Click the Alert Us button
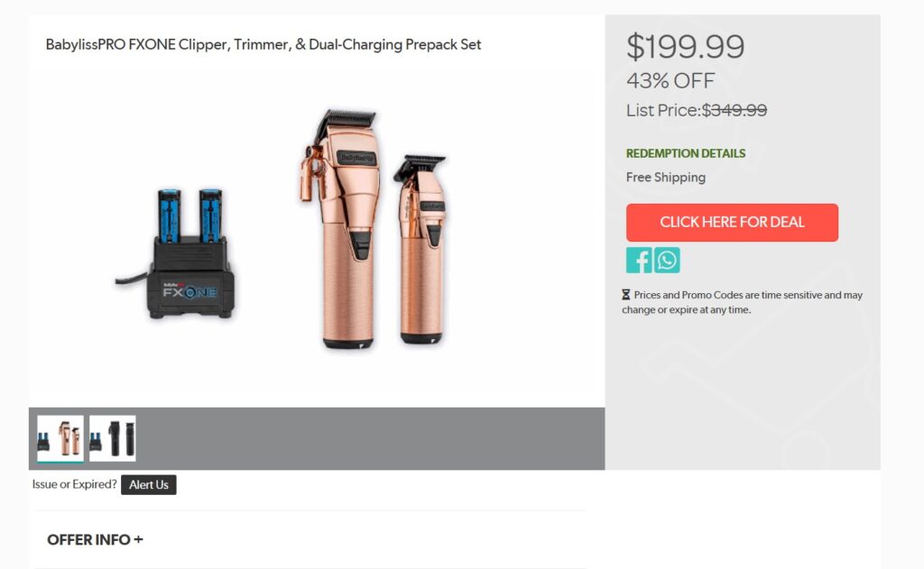Image resolution: width=924 pixels, height=569 pixels. coord(149,485)
